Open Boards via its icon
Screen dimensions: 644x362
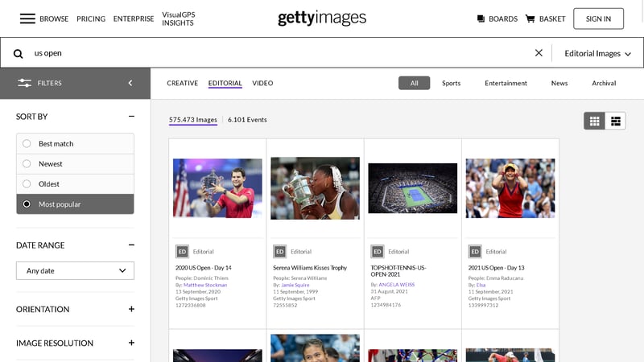481,19
